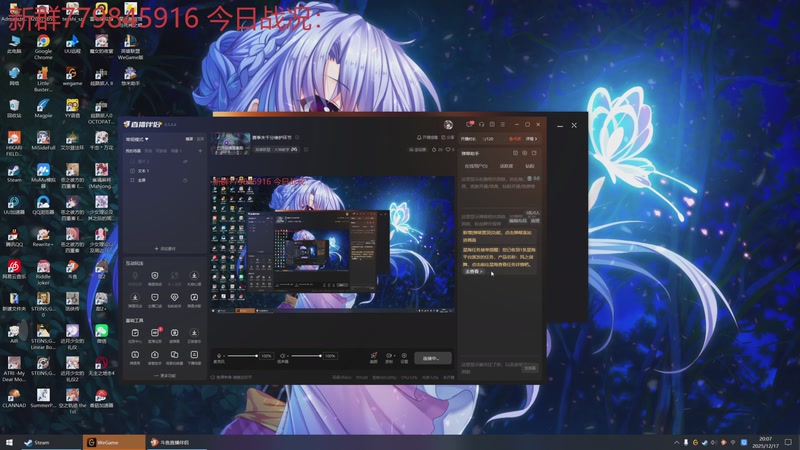This screenshot has width=800, height=450.
Task: Open 弹幕助手 settings gear icon
Action: (524, 153)
